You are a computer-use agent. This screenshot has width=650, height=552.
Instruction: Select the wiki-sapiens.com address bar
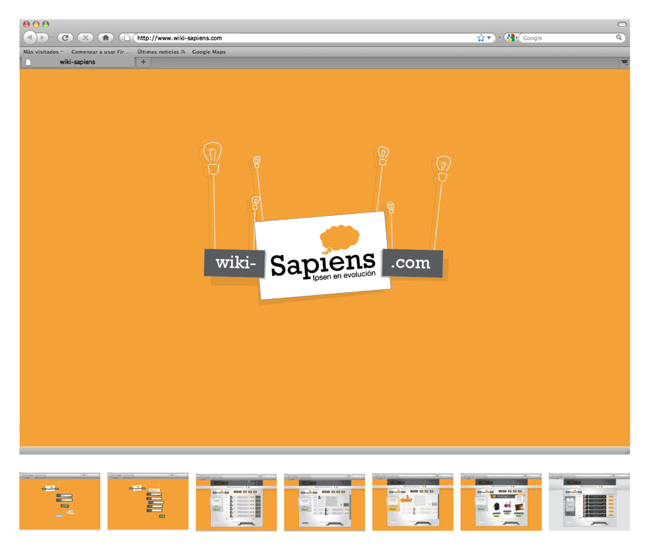[305, 38]
